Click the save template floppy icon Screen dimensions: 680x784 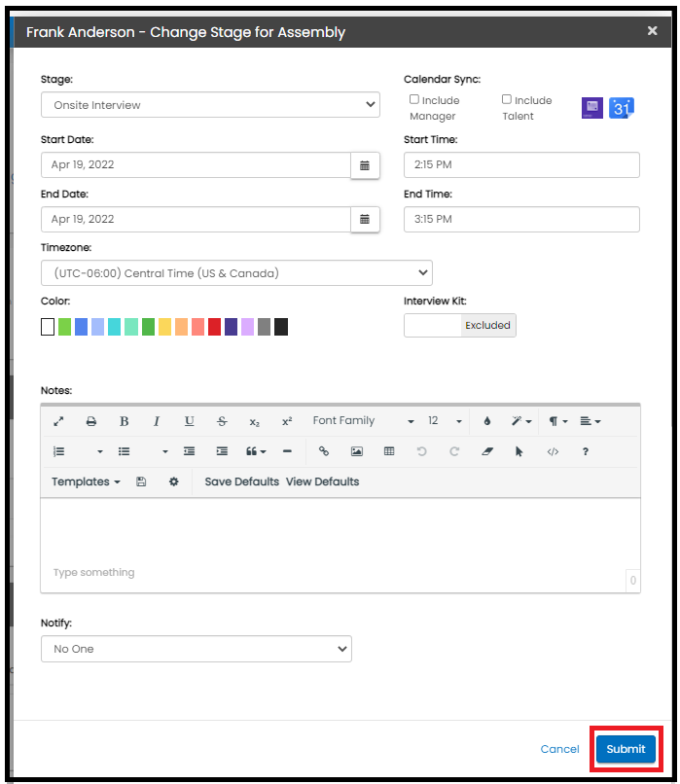click(141, 481)
